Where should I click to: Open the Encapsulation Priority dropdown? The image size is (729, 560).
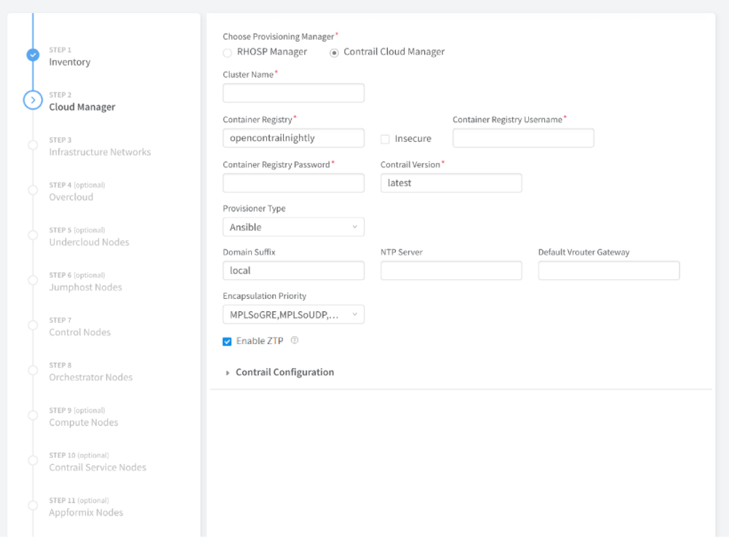[x=292, y=314]
